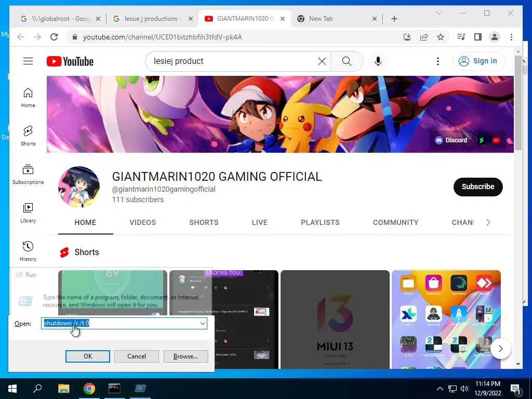Open Chrome tab search chevron
532x399 pixels.
438,13
